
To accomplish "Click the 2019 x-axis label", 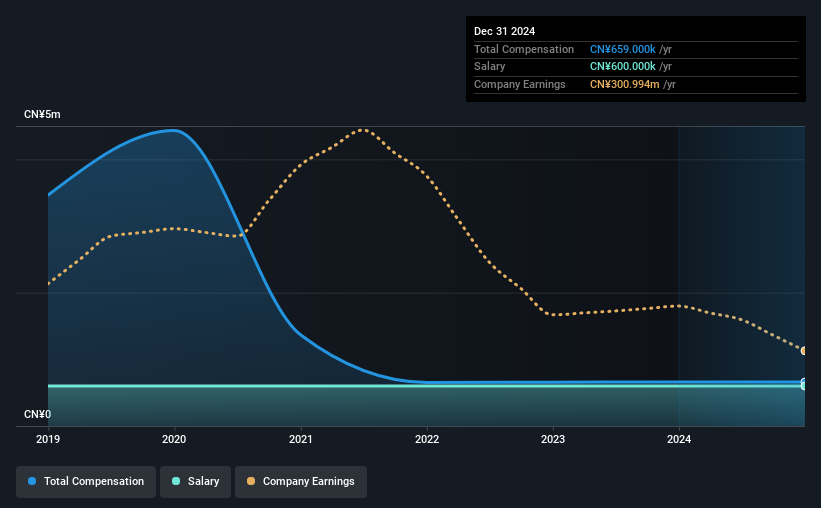I will (x=48, y=439).
